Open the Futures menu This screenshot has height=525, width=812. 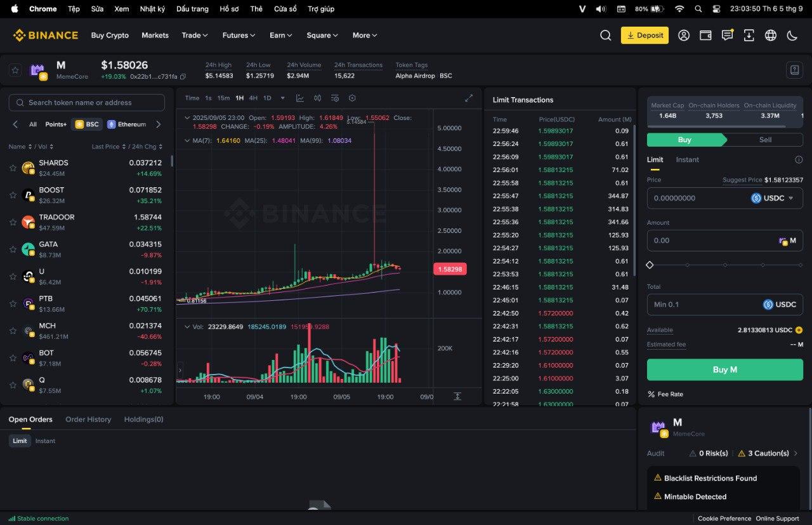pos(239,36)
